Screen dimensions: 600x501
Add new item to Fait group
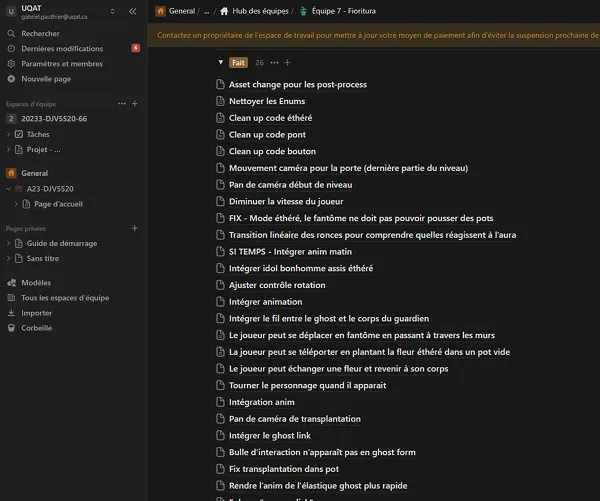pyautogui.click(x=289, y=62)
